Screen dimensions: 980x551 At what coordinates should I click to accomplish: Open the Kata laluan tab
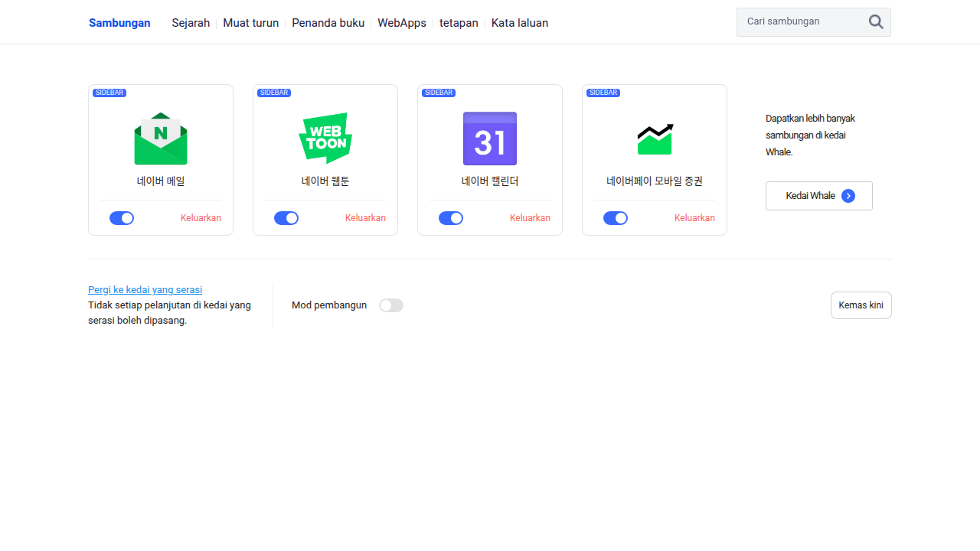point(520,23)
